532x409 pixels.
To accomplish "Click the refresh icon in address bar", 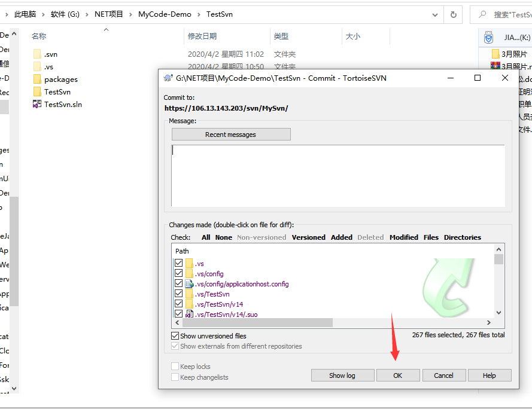I will [453, 14].
